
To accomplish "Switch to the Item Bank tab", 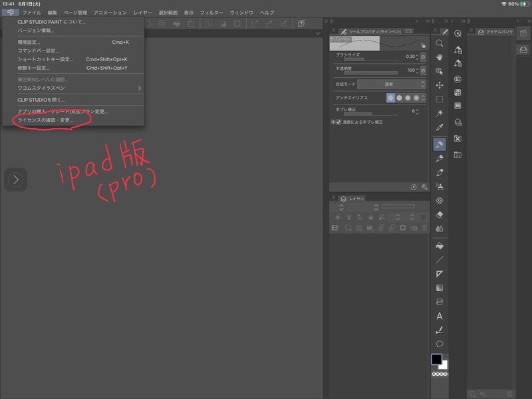I will click(495, 31).
